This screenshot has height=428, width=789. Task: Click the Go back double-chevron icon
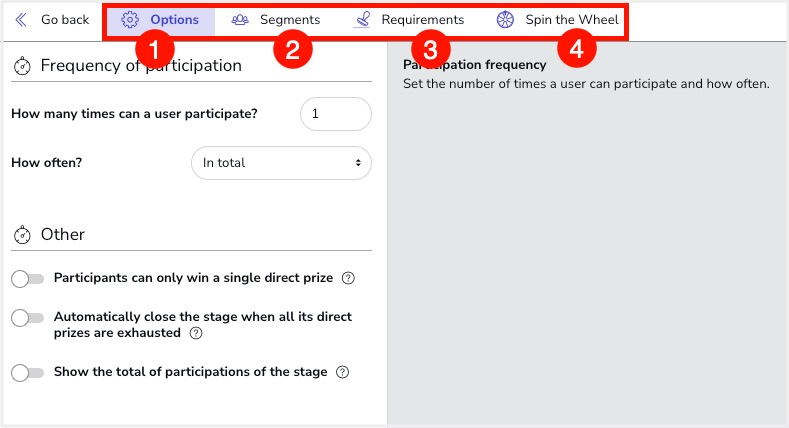[x=21, y=20]
